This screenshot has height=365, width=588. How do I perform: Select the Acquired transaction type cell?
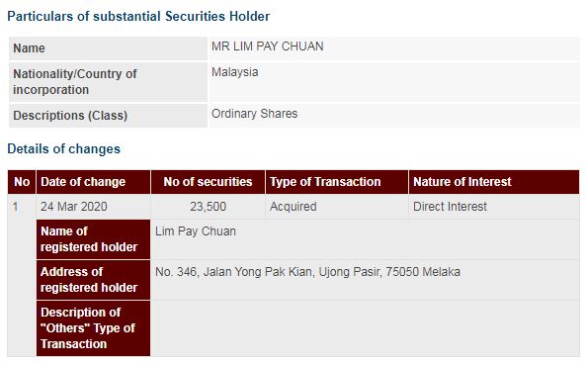pos(294,207)
